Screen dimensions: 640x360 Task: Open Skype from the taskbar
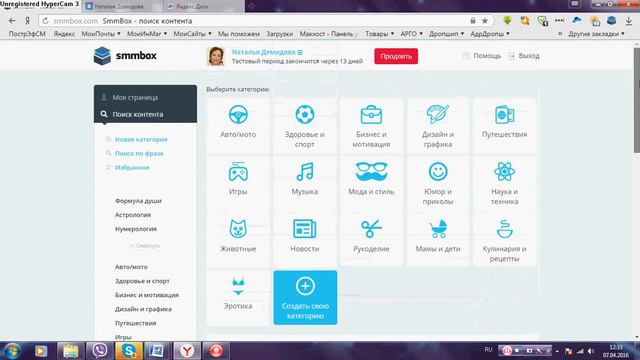pyautogui.click(x=129, y=351)
